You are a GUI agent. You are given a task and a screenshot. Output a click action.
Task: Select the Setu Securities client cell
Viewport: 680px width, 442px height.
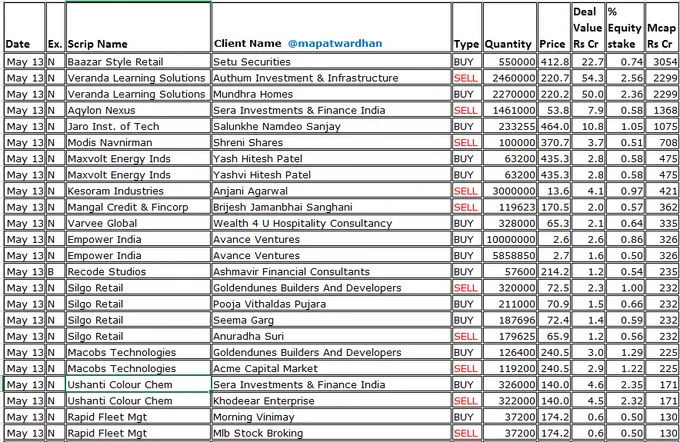pos(332,62)
